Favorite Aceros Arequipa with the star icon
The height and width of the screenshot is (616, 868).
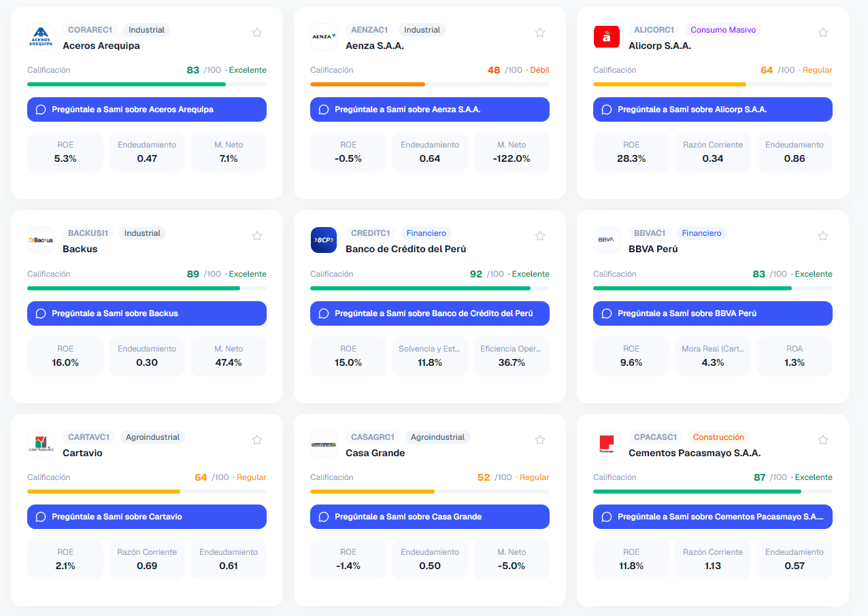coord(257,33)
